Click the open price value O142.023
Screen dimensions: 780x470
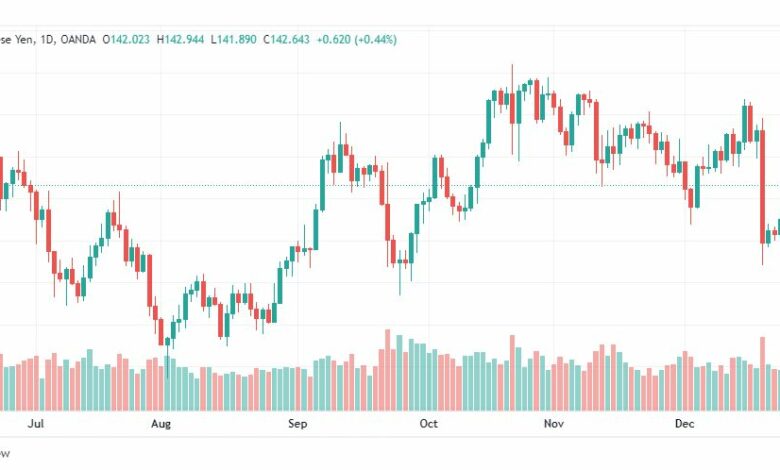click(x=126, y=40)
